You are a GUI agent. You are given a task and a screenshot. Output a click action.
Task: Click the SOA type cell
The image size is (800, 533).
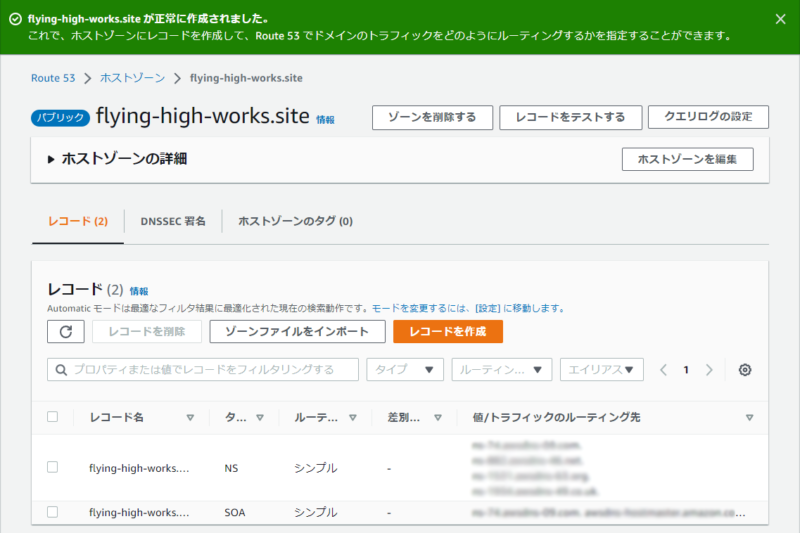tap(235, 513)
